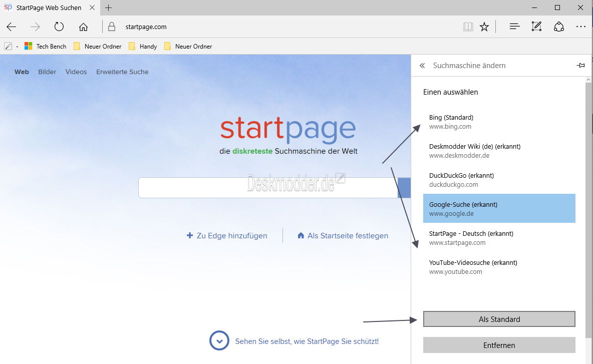Screen dimensions: 593x364
Task: Go back using double-chevron in settings pane
Action: pyautogui.click(x=422, y=66)
